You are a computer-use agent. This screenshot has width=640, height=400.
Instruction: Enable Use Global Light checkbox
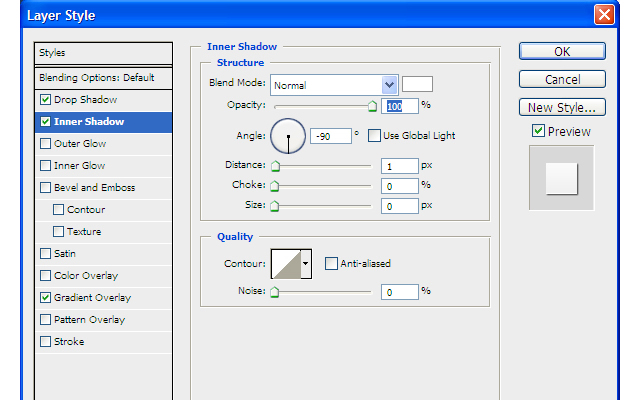click(375, 135)
